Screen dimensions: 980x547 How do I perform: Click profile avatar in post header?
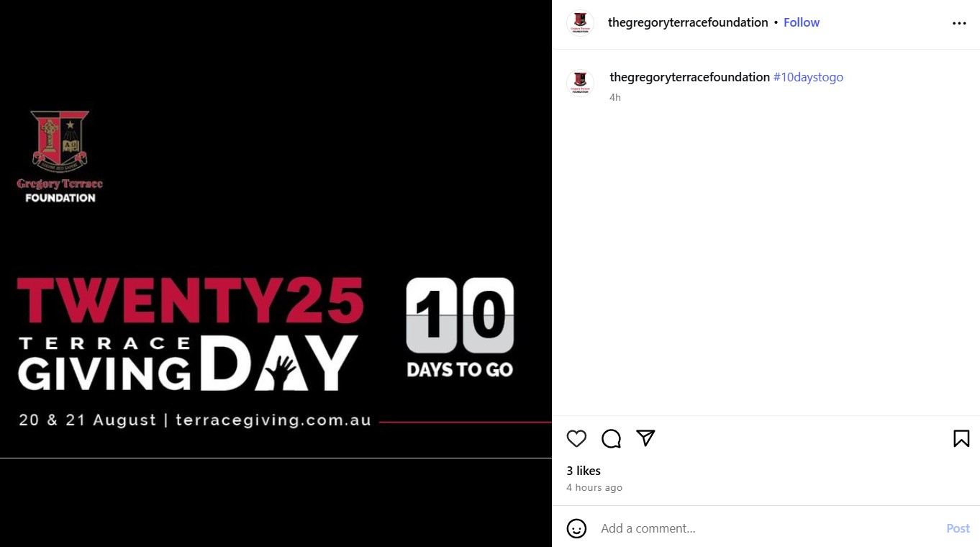click(580, 23)
